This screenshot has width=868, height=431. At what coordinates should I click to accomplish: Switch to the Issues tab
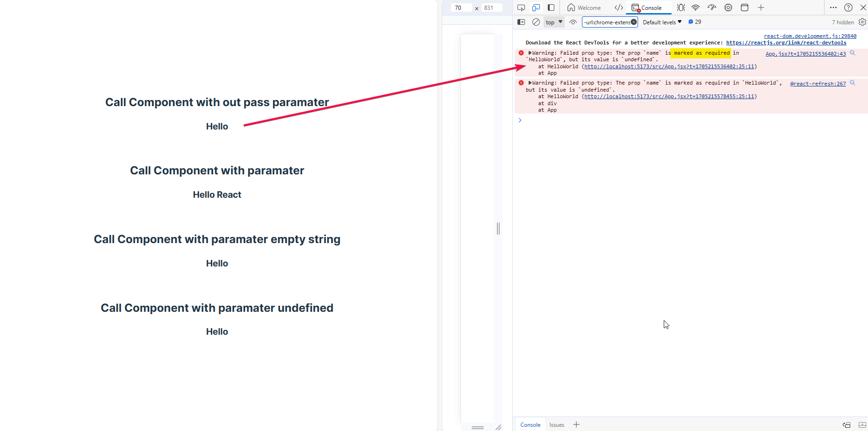(557, 424)
